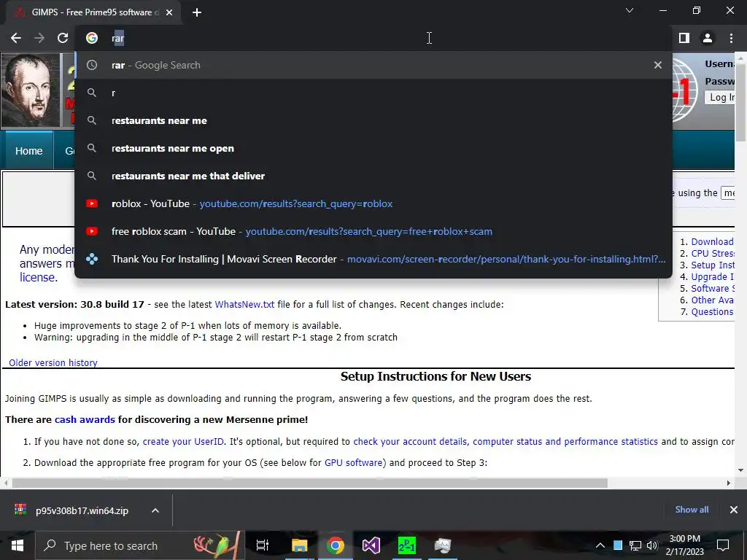
Task: Follow the cash awards link
Action: click(85, 419)
